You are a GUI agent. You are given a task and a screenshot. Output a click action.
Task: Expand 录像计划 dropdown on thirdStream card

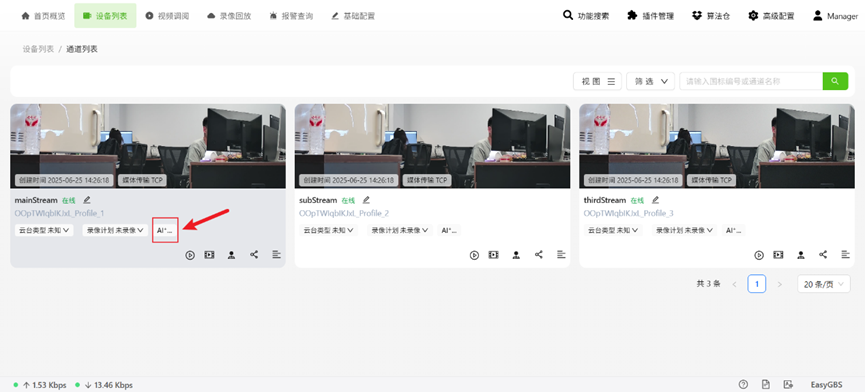685,230
